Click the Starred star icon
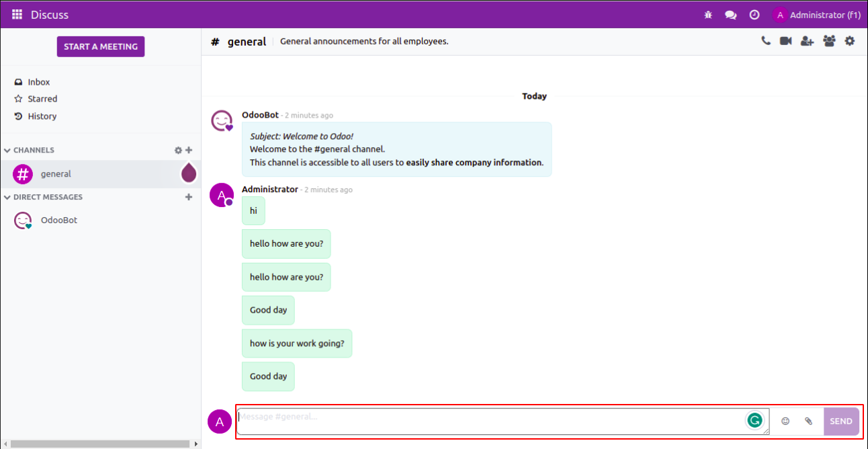 tap(19, 99)
